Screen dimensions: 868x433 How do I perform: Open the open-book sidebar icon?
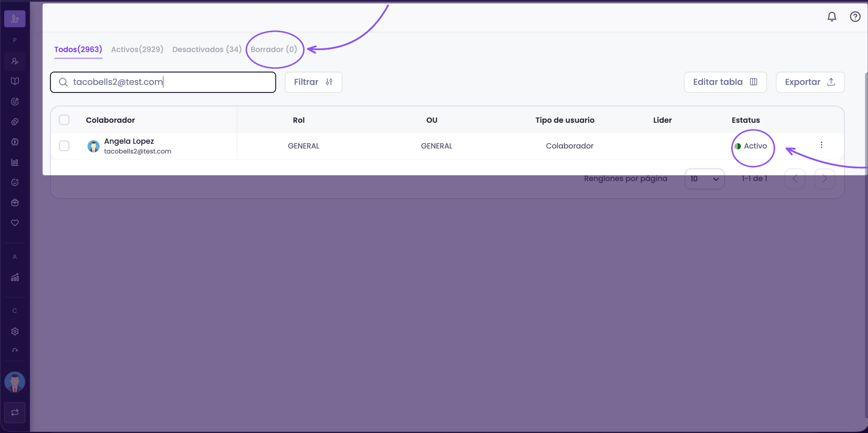[15, 81]
